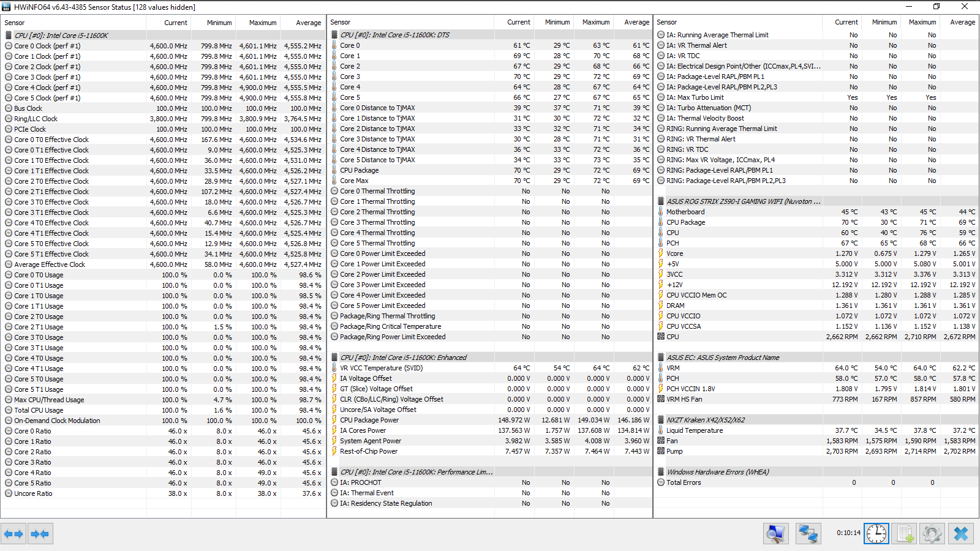Click the circle icon beside Total Errors
Screen dimensions: 980x551
661,482
